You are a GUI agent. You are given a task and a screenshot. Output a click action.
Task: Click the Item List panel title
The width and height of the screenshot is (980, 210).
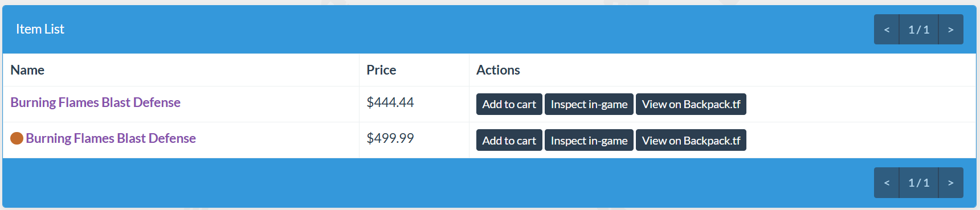point(40,29)
